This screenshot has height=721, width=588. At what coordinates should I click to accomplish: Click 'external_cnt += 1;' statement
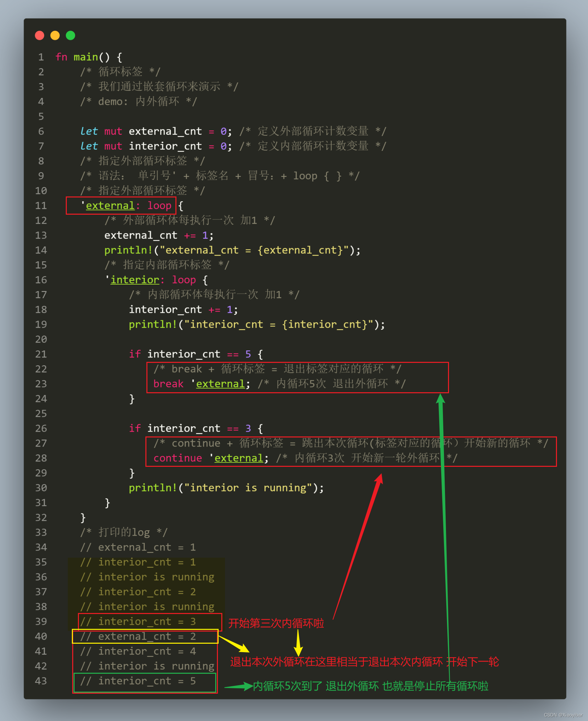point(159,236)
